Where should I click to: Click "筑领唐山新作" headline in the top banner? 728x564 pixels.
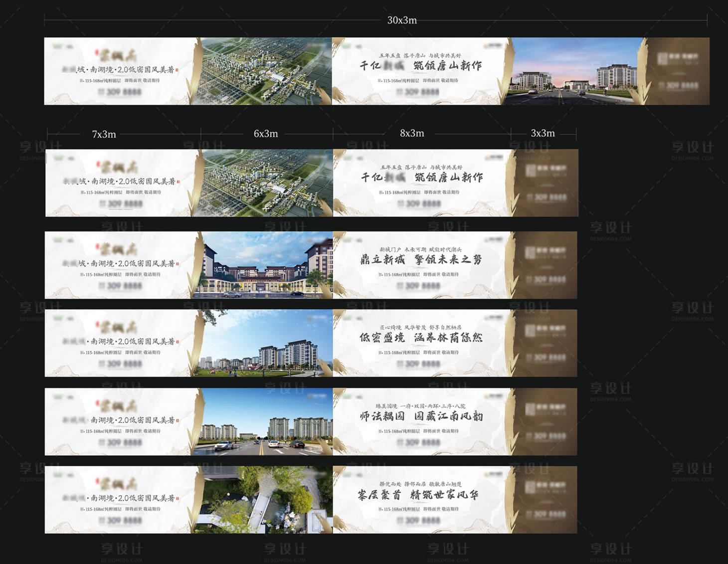tap(447, 65)
